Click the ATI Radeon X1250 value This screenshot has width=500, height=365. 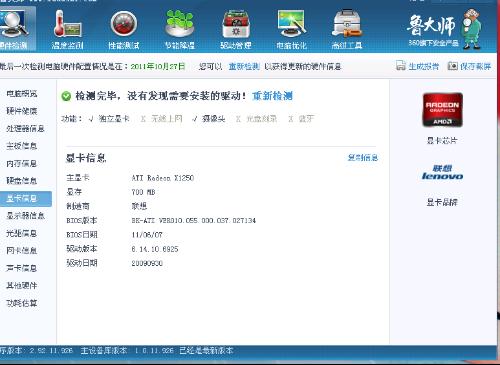pyautogui.click(x=163, y=178)
